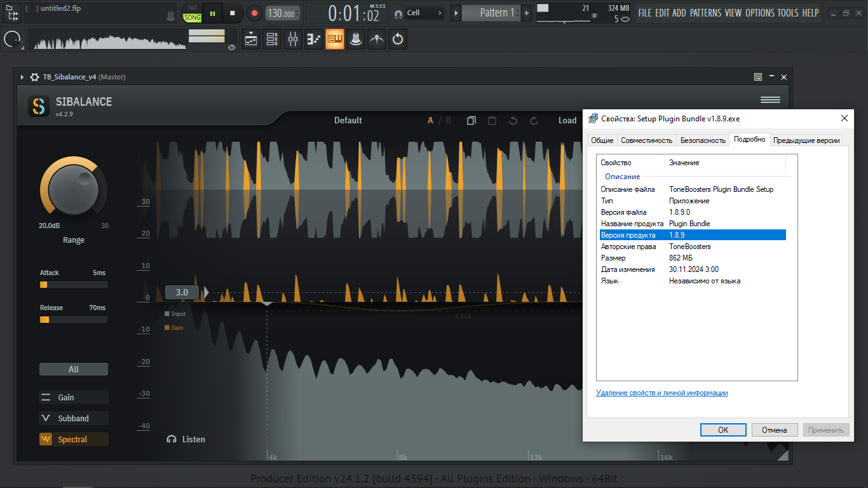Click the plugin window grid/detach icon

[758, 77]
